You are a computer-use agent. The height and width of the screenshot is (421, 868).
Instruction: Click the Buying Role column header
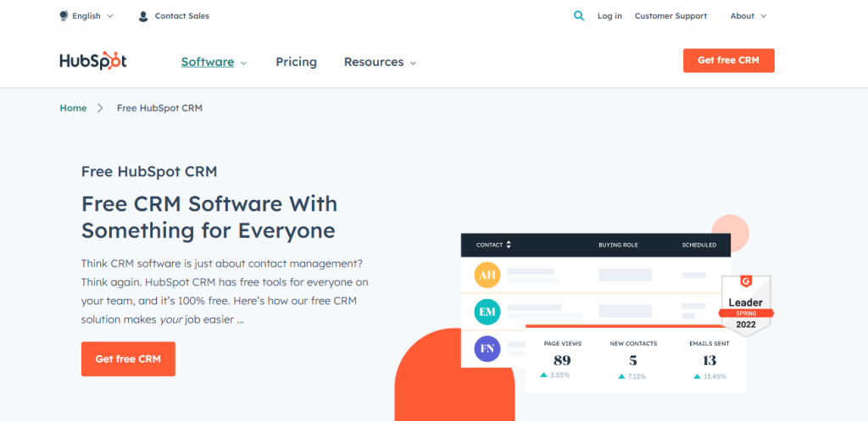tap(618, 245)
